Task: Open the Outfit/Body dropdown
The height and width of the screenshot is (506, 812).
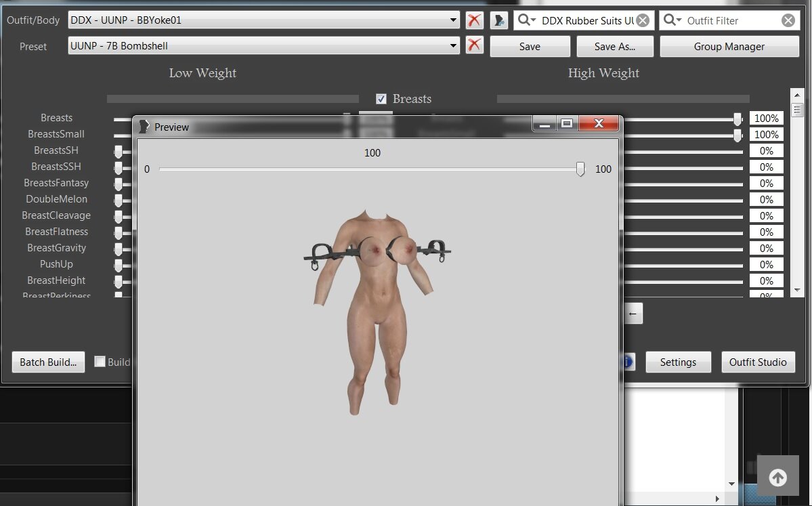Action: point(263,20)
